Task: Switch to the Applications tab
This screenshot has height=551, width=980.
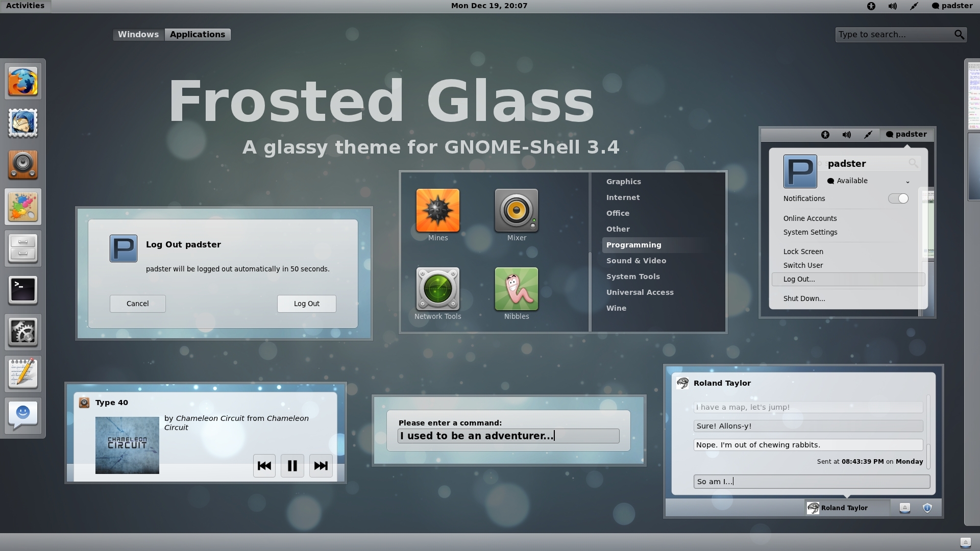Action: pos(198,35)
